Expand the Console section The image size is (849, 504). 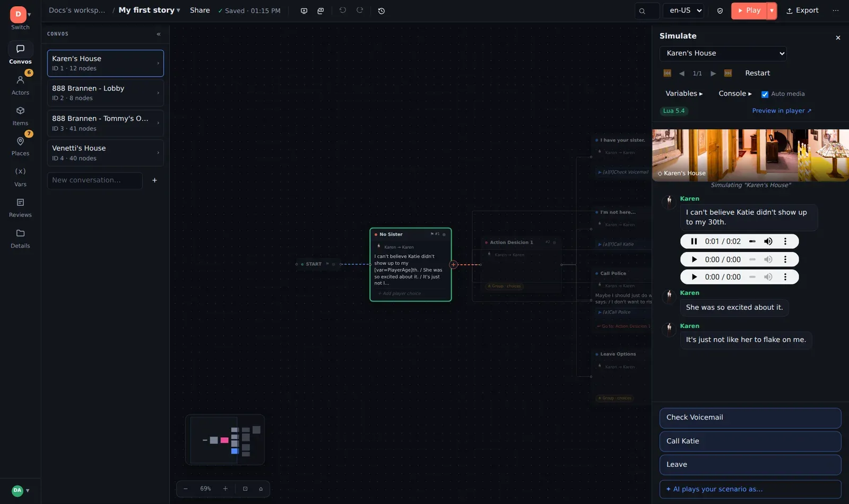(x=735, y=93)
